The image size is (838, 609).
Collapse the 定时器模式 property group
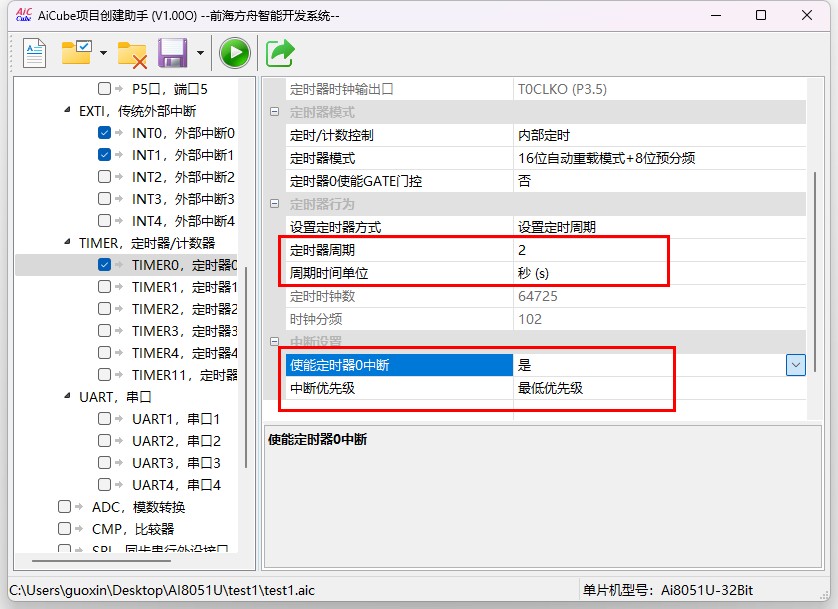pyautogui.click(x=275, y=112)
